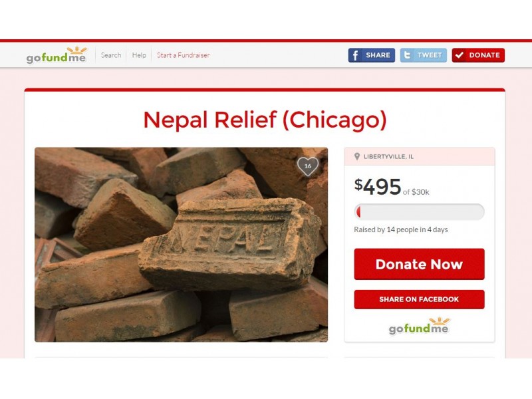
Task: Open the Help menu item
Action: point(139,55)
